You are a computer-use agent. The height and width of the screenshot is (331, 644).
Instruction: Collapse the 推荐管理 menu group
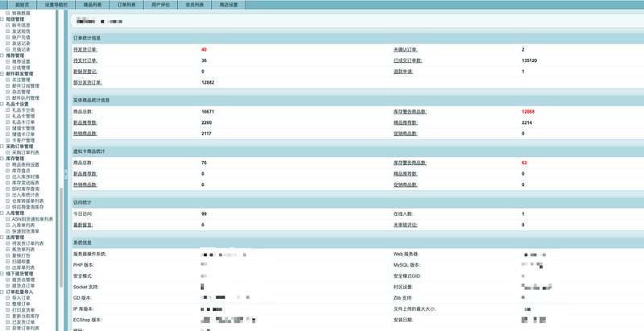click(x=2, y=56)
